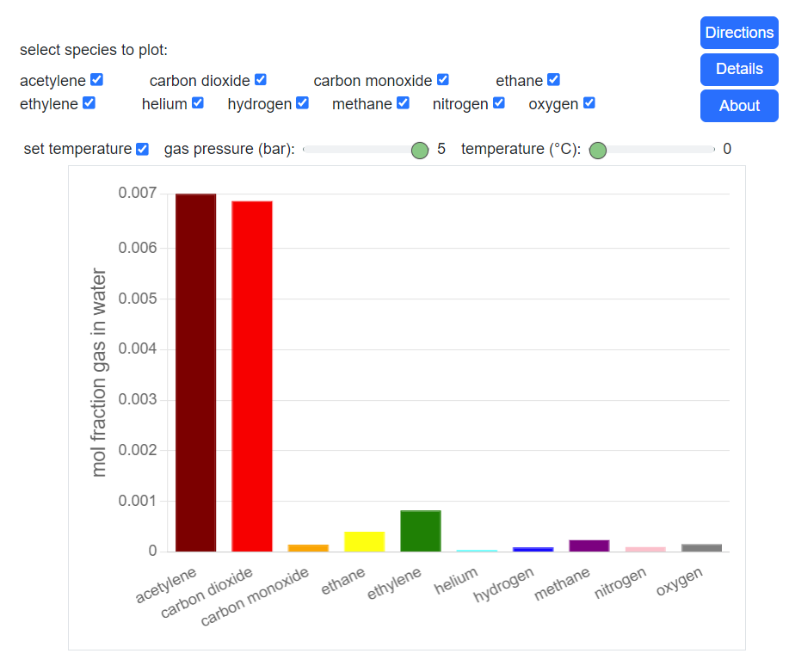
Task: Disable the oxygen checkbox
Action: [x=589, y=103]
